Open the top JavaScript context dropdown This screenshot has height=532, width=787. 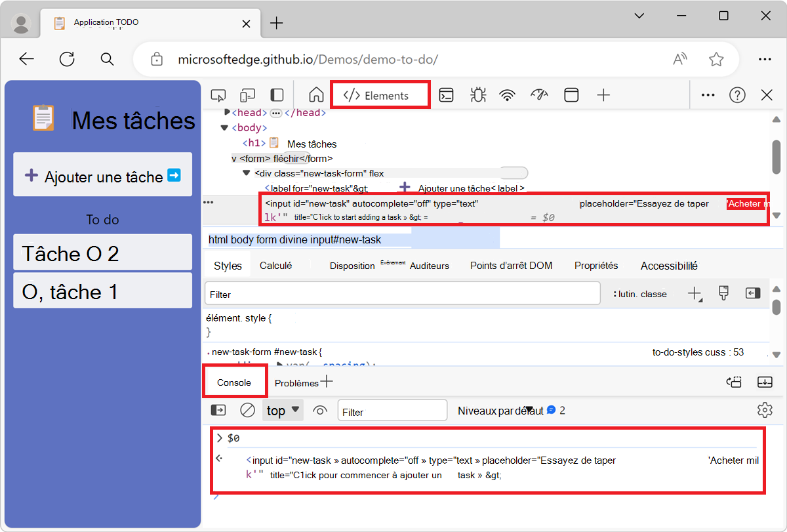[283, 411]
